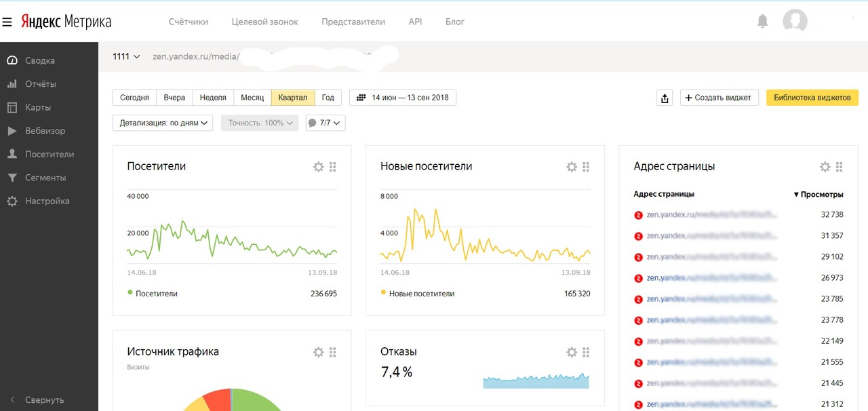Open Вебвизор in the sidebar
The image size is (868, 411).
tap(45, 131)
